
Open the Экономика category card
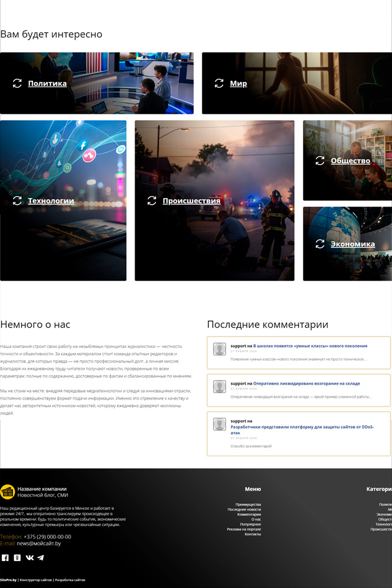tap(352, 244)
